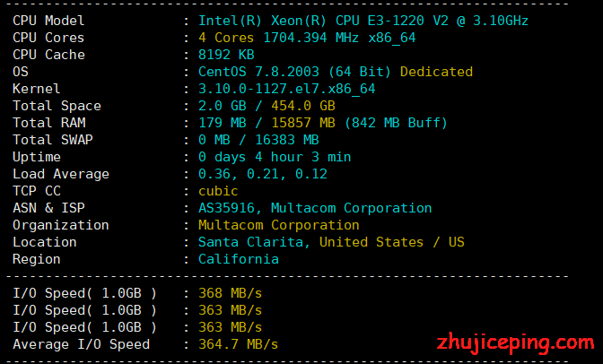Click the yellow 'Dedicated' word
Image resolution: width=603 pixels, height=364 pixels.
tap(436, 72)
